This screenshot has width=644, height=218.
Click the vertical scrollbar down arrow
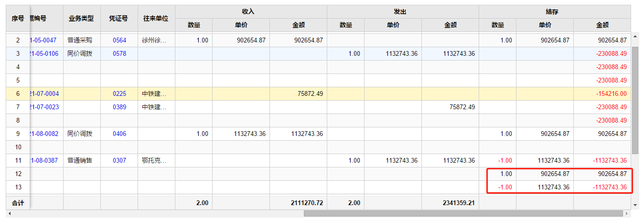click(635, 205)
